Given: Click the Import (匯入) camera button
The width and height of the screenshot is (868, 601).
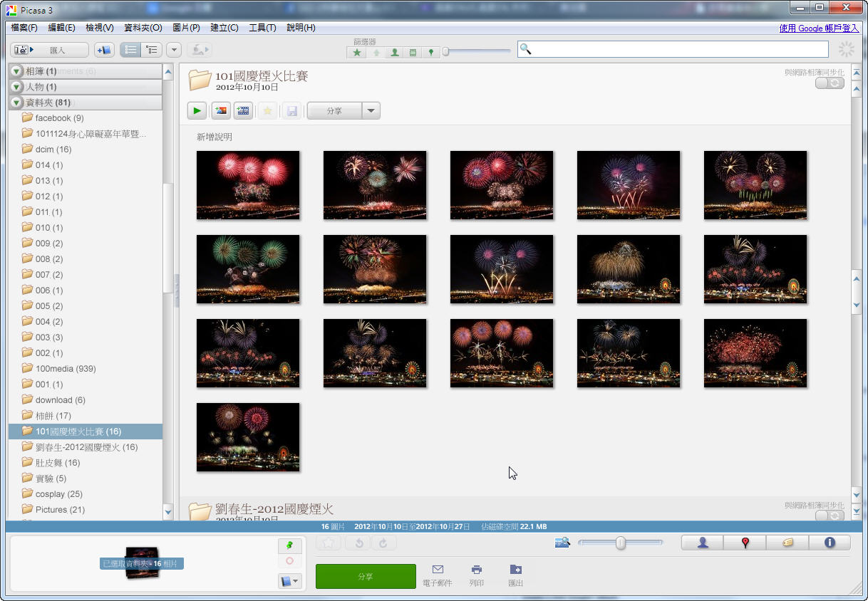Looking at the screenshot, I should point(50,50).
